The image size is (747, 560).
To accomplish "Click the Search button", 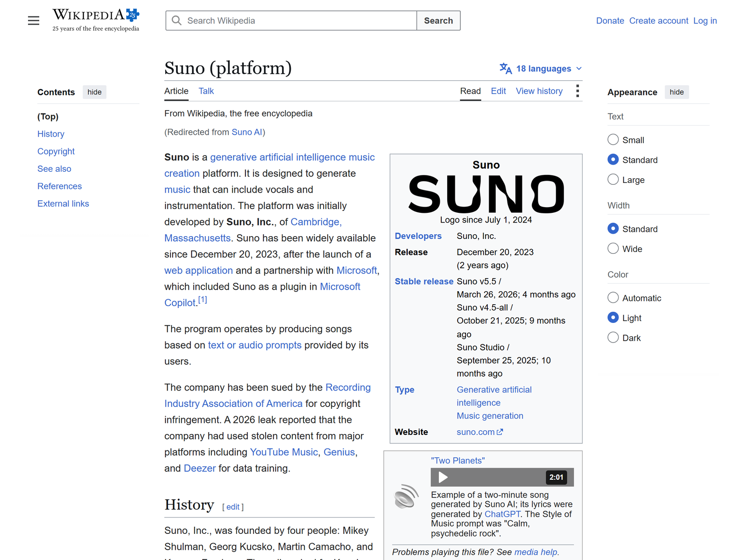I will pyautogui.click(x=438, y=21).
